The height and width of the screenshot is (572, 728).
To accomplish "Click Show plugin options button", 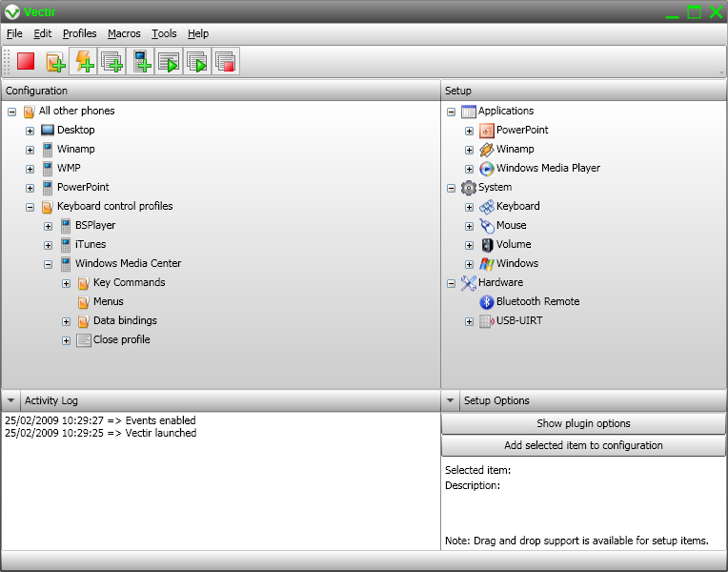I will (x=583, y=423).
